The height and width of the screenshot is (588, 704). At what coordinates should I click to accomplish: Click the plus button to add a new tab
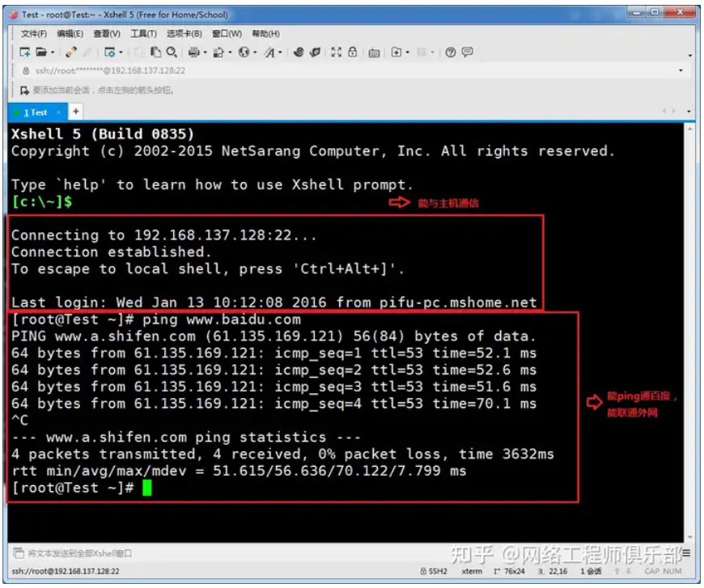pyautogui.click(x=76, y=112)
